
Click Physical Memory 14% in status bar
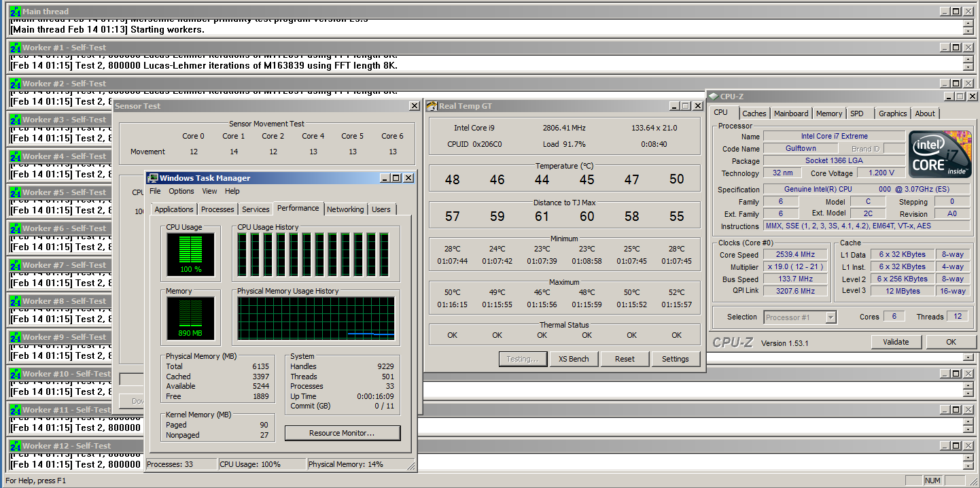[x=346, y=464]
